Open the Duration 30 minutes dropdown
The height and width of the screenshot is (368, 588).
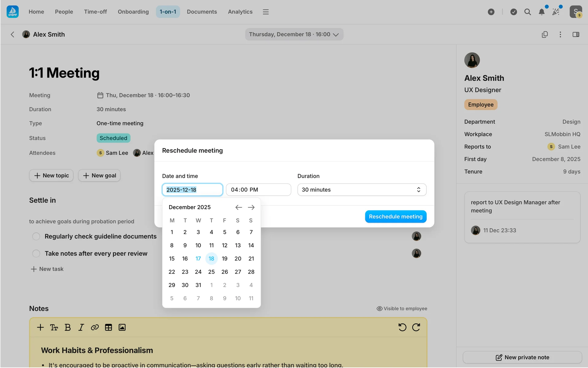point(362,190)
